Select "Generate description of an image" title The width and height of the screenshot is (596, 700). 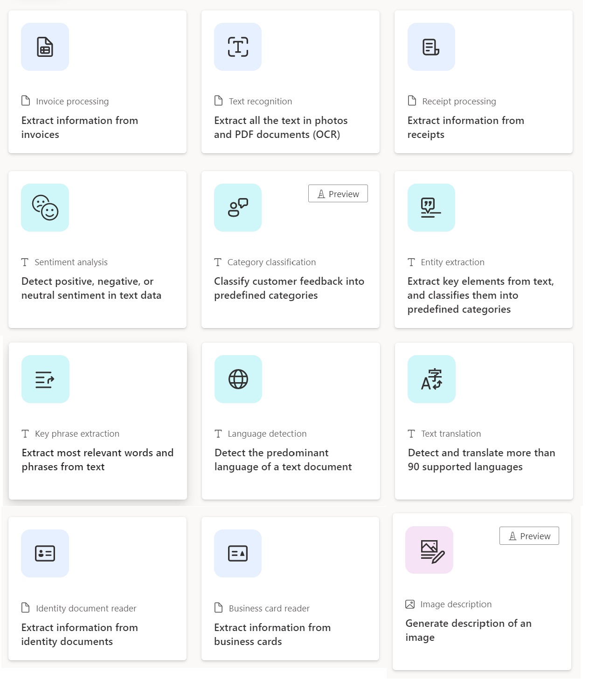(x=468, y=630)
